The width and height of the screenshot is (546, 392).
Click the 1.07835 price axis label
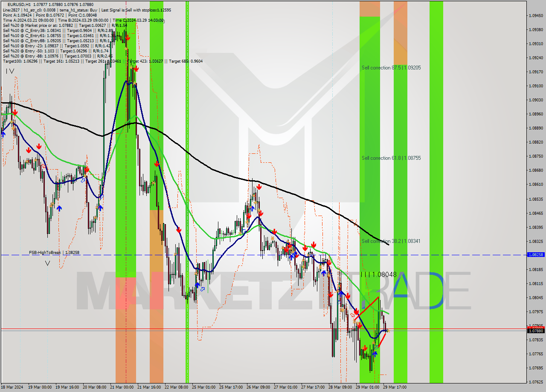(536, 340)
